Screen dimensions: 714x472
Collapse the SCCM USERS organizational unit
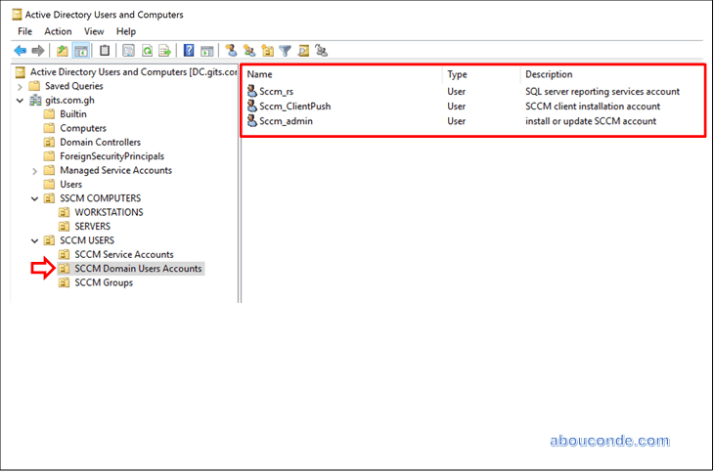tap(36, 240)
